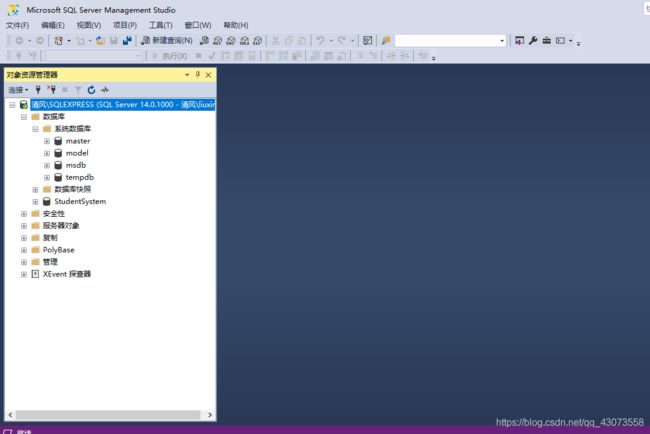This screenshot has height=434, width=650.
Task: Expand the model database node
Action: (x=47, y=153)
